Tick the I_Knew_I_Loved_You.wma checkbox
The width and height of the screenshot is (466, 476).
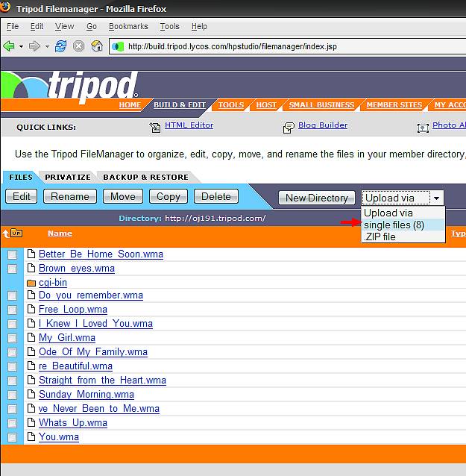(x=12, y=324)
